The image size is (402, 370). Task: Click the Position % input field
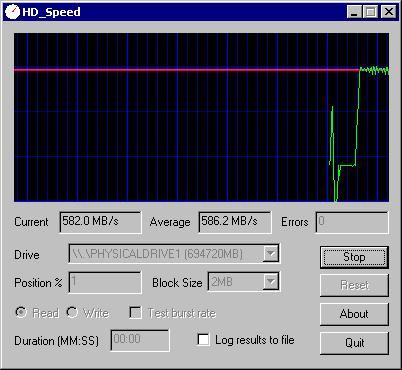[105, 282]
